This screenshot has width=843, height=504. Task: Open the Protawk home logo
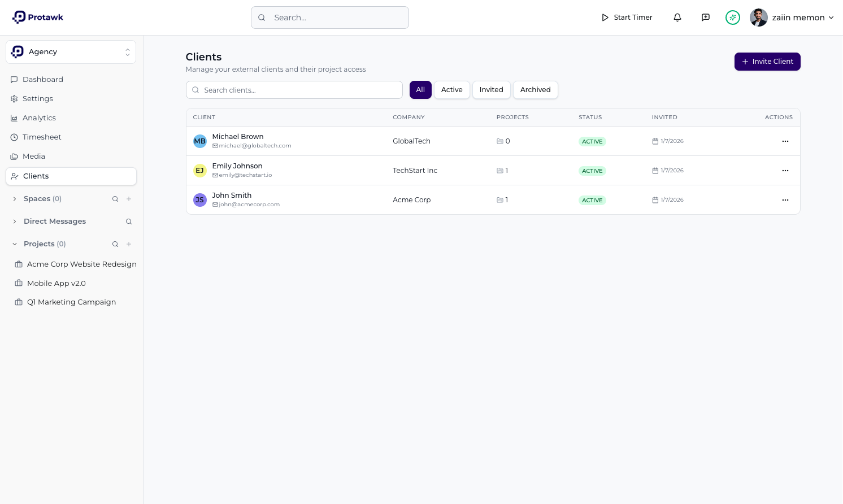(37, 17)
